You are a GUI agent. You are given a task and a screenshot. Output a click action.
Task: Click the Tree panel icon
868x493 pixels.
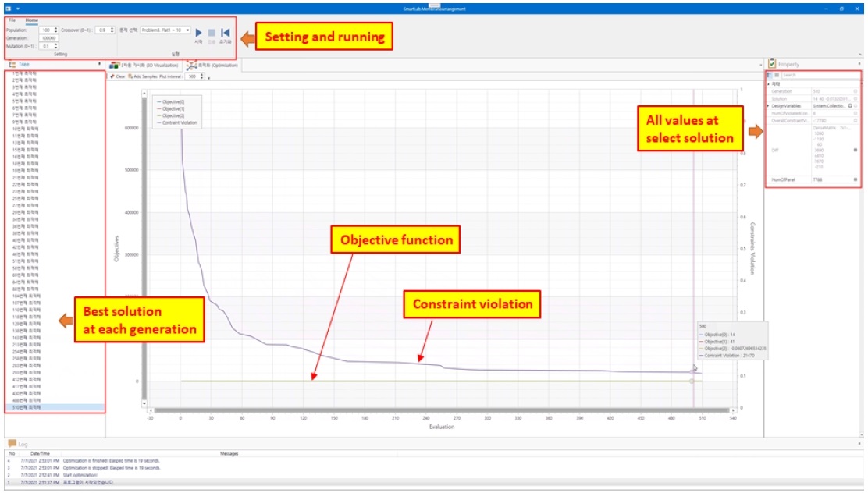coord(12,64)
